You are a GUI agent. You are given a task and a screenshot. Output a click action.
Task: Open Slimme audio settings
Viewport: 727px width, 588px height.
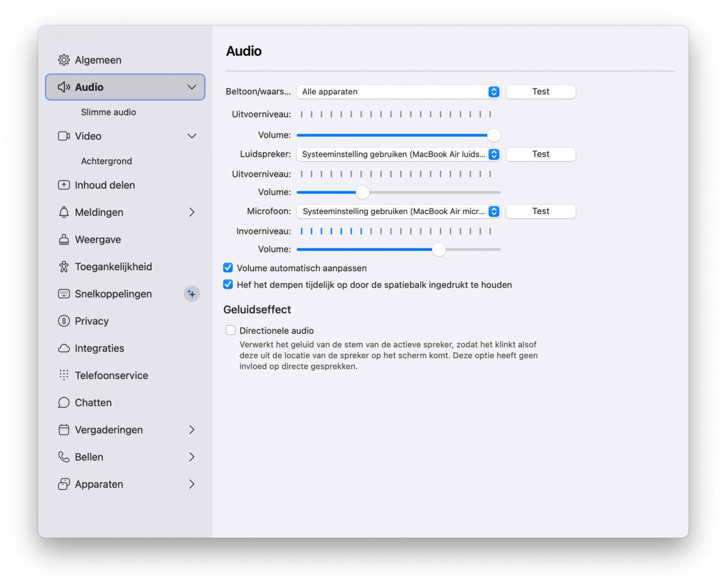109,112
